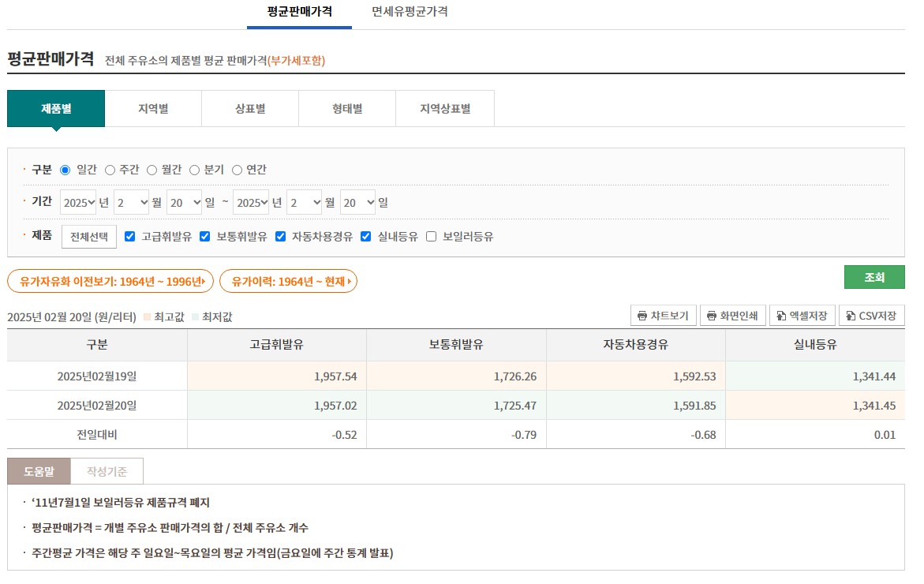Click the green 조회 button
924x584 pixels.
tap(874, 277)
